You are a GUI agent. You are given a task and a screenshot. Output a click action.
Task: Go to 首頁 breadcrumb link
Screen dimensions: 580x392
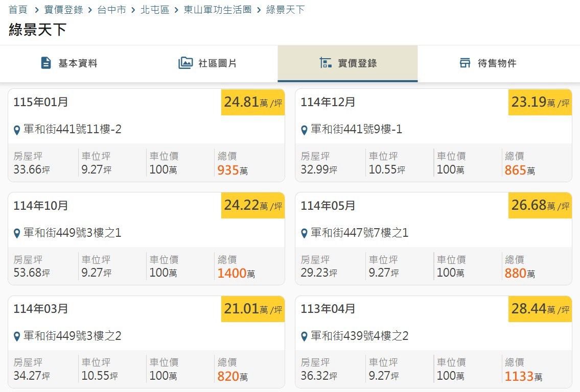click(18, 10)
